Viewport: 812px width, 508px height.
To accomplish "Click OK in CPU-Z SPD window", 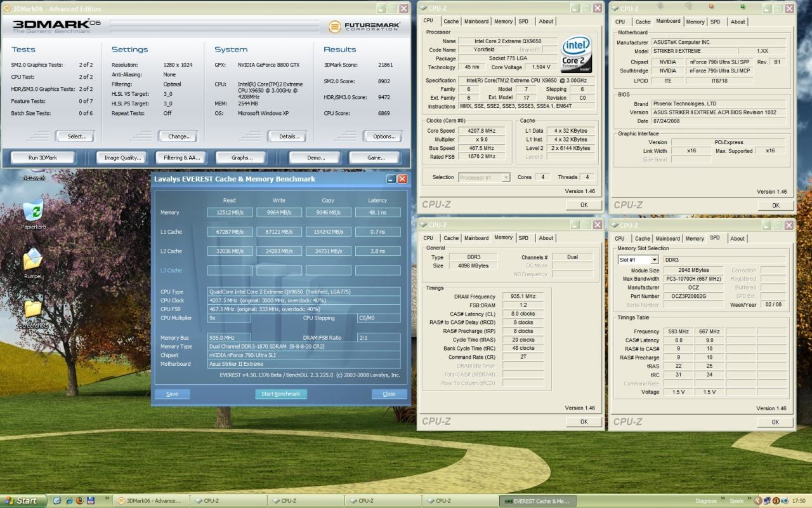I will click(775, 422).
